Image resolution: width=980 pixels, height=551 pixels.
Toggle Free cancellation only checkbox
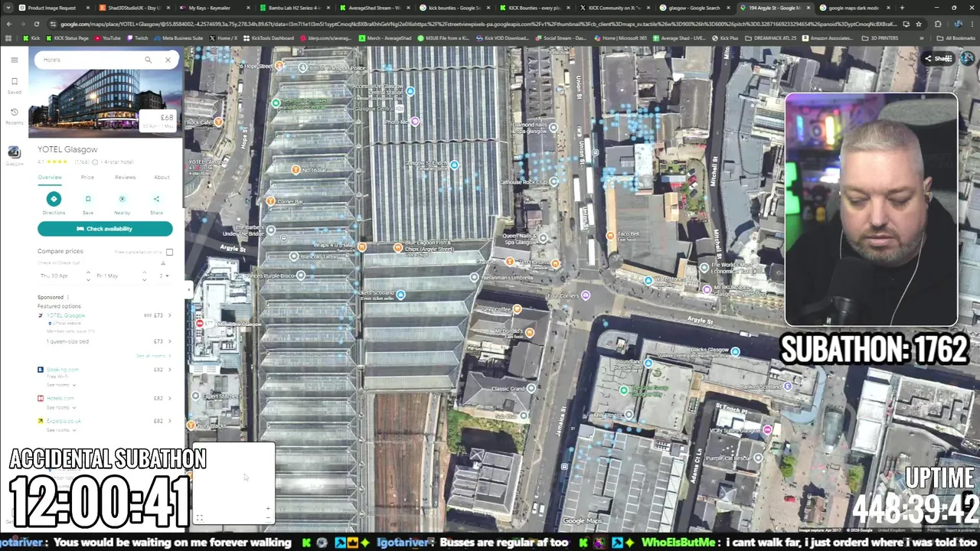click(x=169, y=252)
